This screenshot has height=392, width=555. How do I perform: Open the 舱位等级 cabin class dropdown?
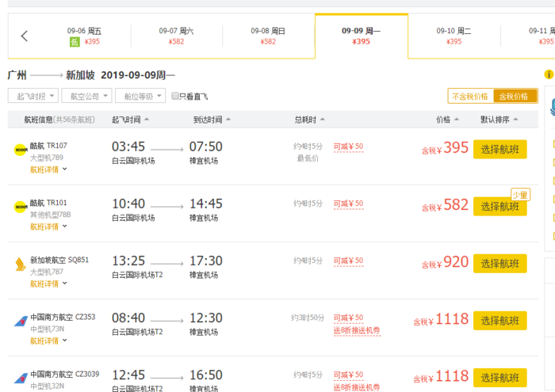140,96
